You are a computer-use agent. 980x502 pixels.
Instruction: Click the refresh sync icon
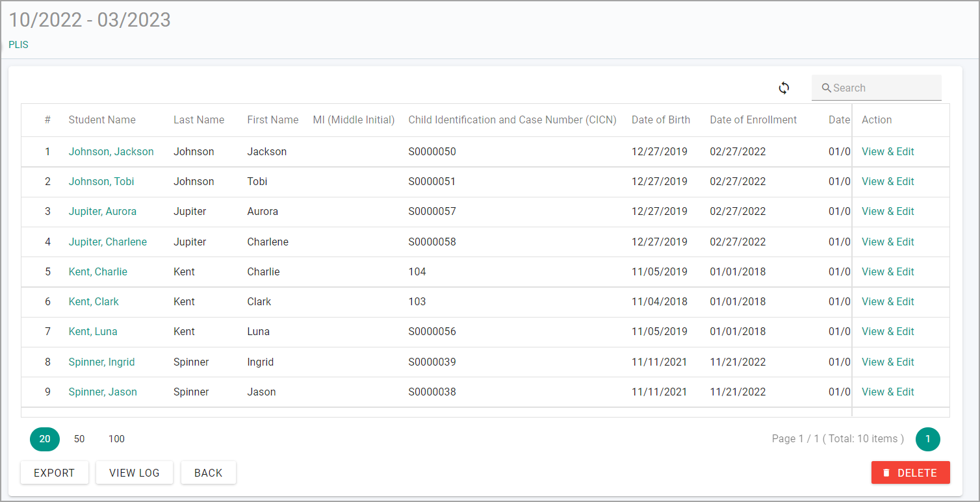[x=784, y=88]
